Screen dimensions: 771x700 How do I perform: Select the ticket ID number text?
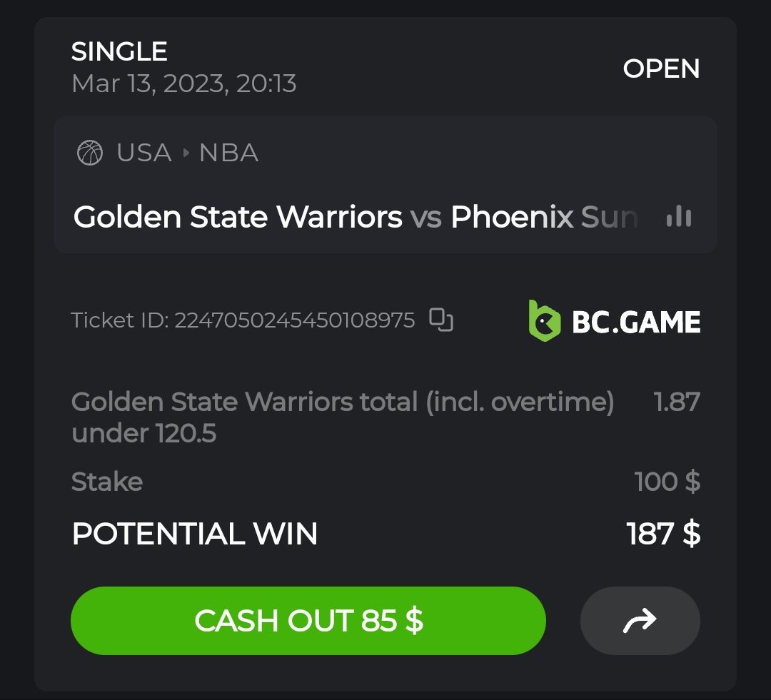click(294, 320)
